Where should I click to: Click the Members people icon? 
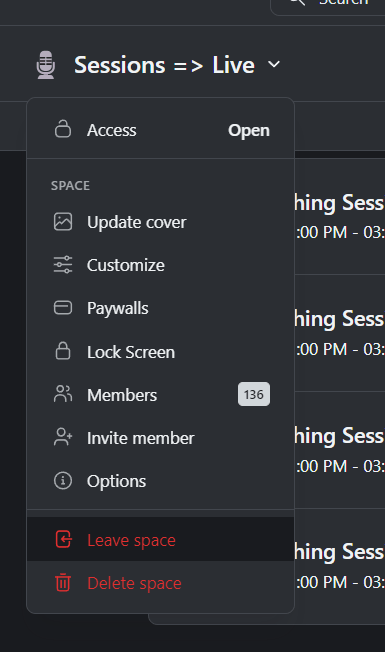coord(63,394)
